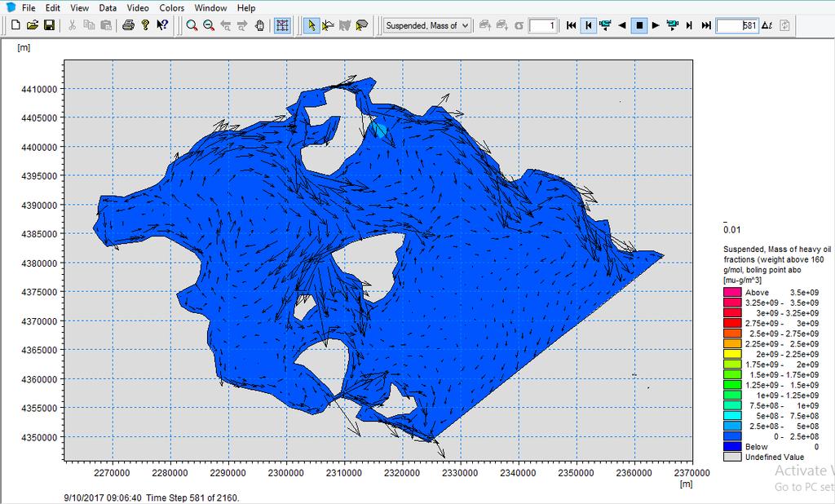Open a file using the folder icon
The width and height of the screenshot is (835, 504).
point(33,25)
